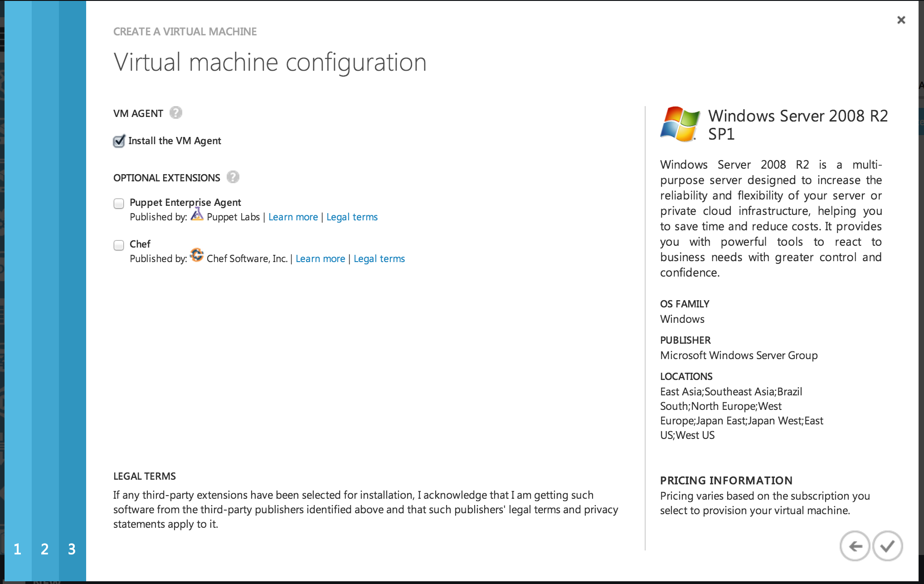The width and height of the screenshot is (924, 584).
Task: Open Puppet Labs Legal terms link
Action: tap(352, 217)
